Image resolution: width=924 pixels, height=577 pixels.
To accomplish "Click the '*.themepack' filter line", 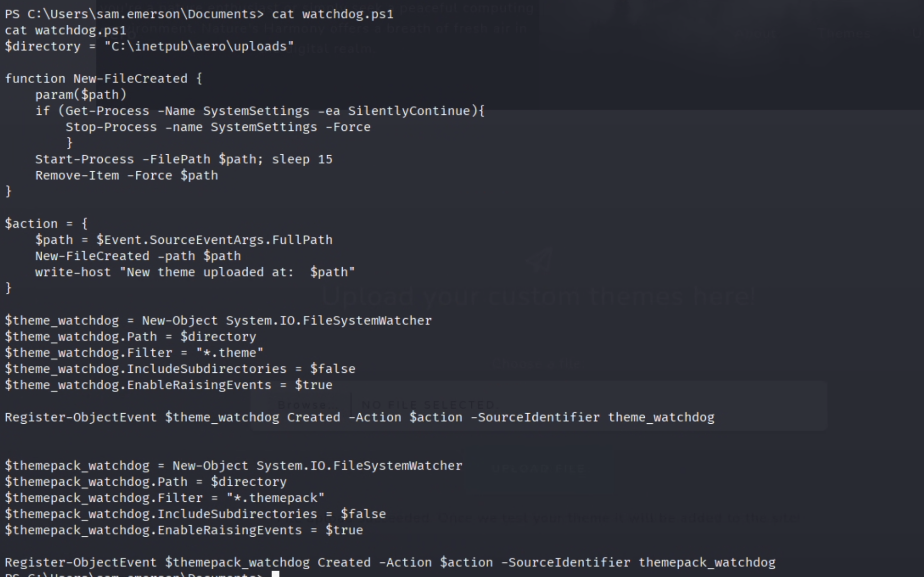I will [x=165, y=498].
